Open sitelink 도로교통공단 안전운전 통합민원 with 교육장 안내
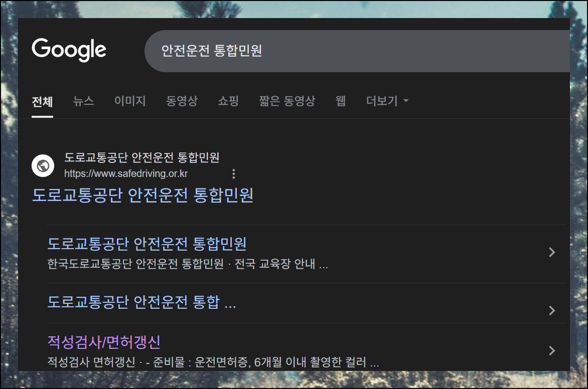The height and width of the screenshot is (389, 588). coord(147,244)
